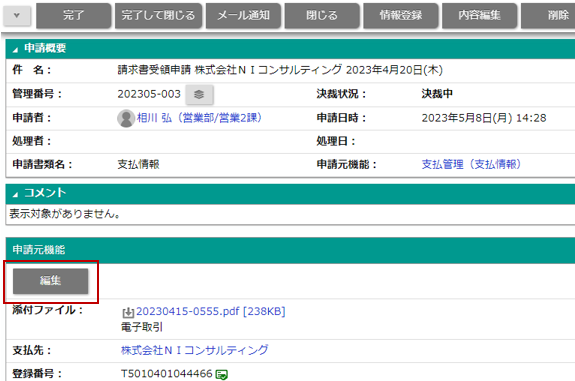Click the green icon after T5010401044466

(221, 374)
